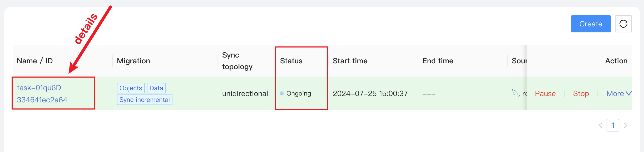Click the Status column header
Screen dimensions: 644x152
[291, 61]
